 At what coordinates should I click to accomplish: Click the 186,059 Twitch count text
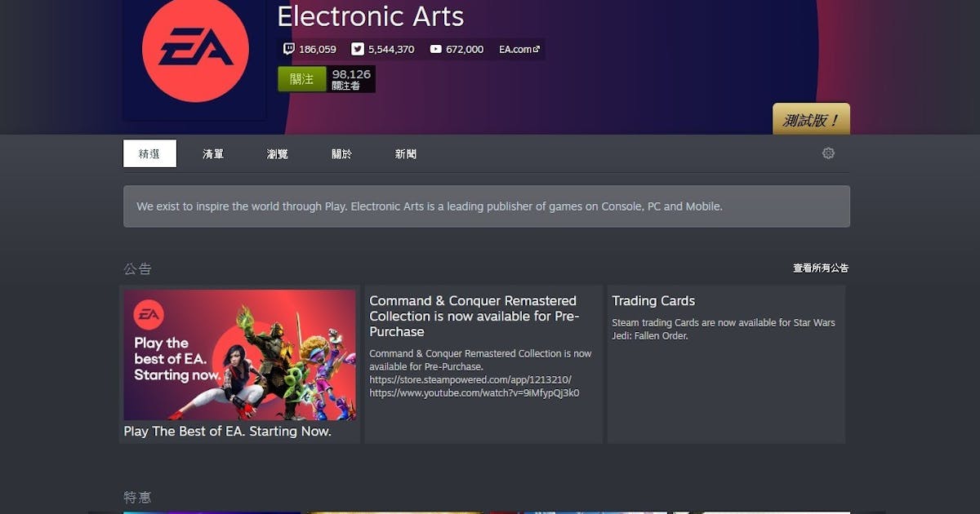(x=318, y=49)
